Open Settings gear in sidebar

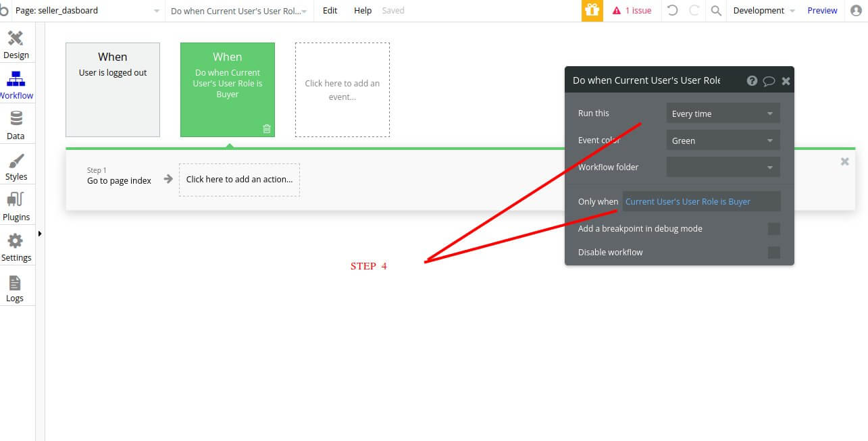point(16,247)
